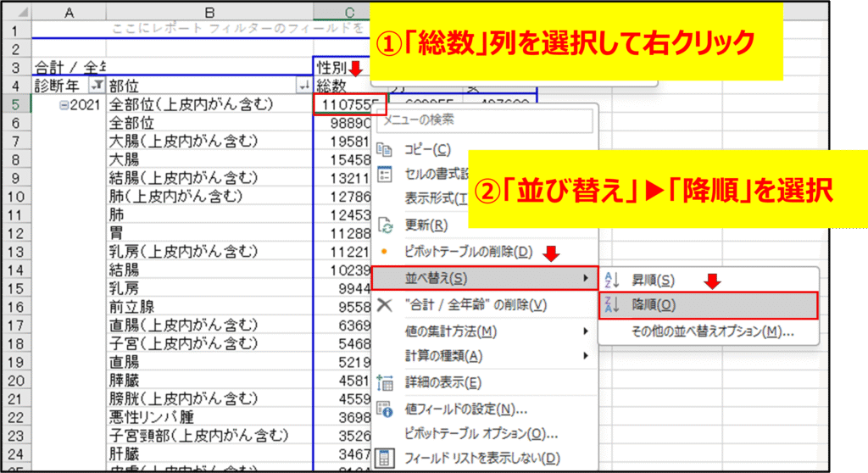Expand the 値の集計方法 submenu
This screenshot has width=868, height=473.
coord(483,331)
